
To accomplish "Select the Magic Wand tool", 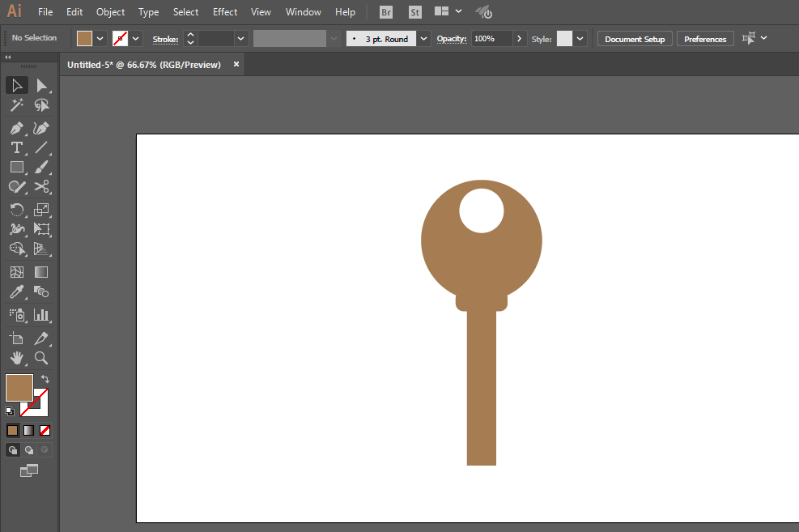I will click(16, 106).
